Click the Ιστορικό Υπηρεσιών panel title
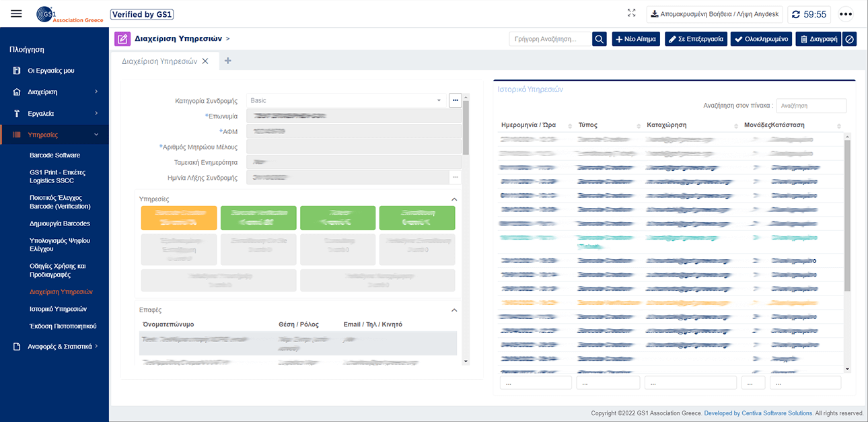This screenshot has width=868, height=422. 530,89
